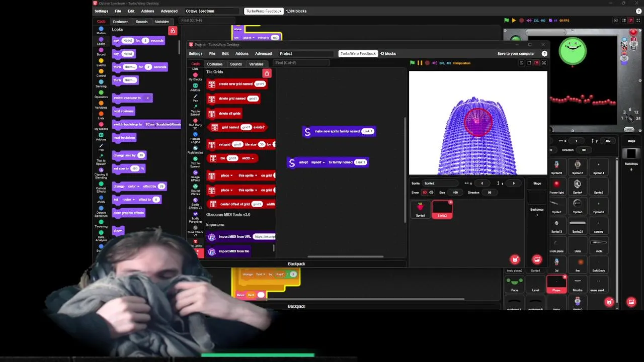This screenshot has height=362, width=644.
Task: Click Choose a Sprite button in Project window
Action: click(515, 259)
